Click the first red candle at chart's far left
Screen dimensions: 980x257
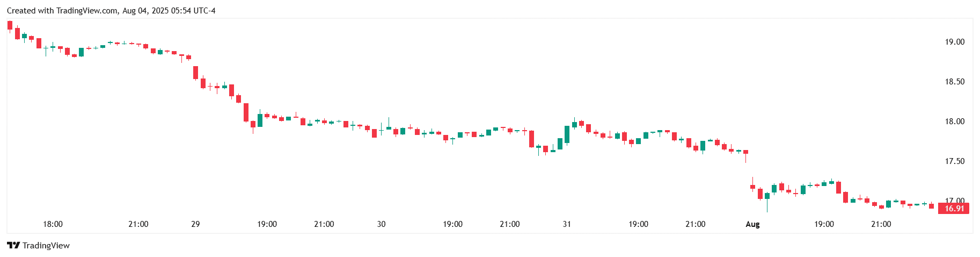(x=10, y=25)
